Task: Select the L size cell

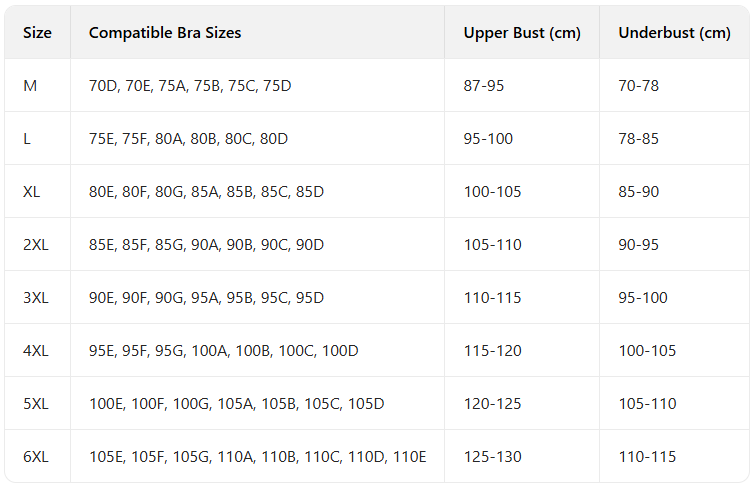Action: (x=27, y=139)
